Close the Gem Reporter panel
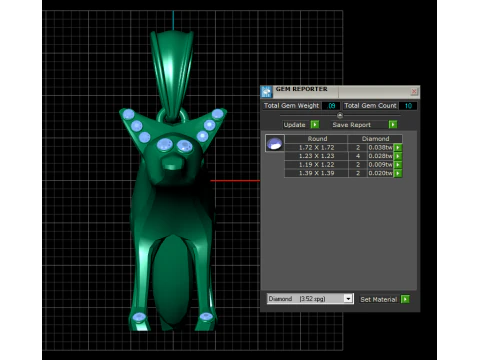The height and width of the screenshot is (360, 480). click(x=414, y=91)
